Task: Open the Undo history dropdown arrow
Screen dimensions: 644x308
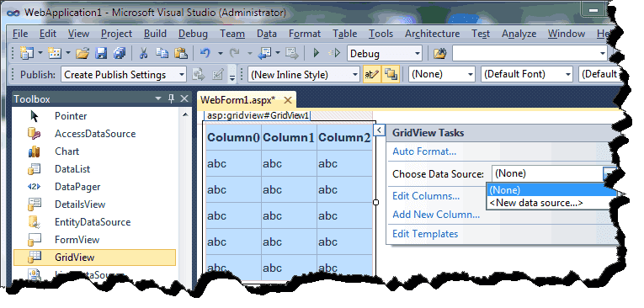Action: [221, 53]
